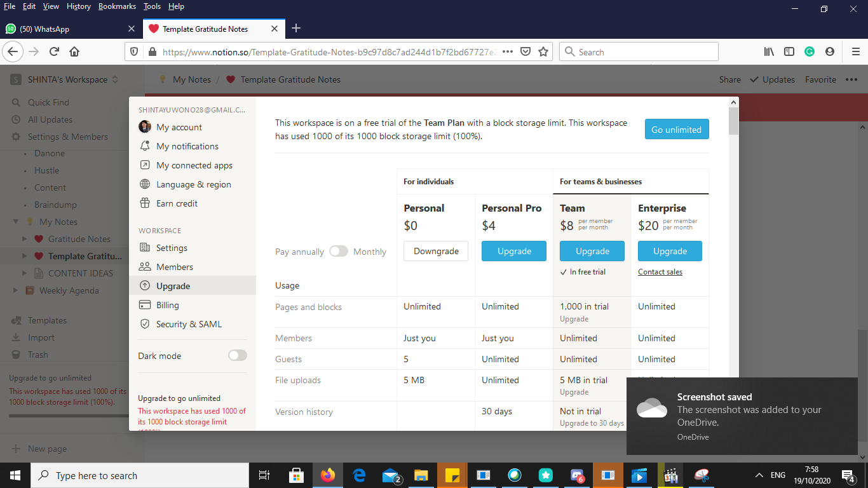Click Upgrade button under Enterprise plan
The image size is (868, 488).
pos(670,251)
